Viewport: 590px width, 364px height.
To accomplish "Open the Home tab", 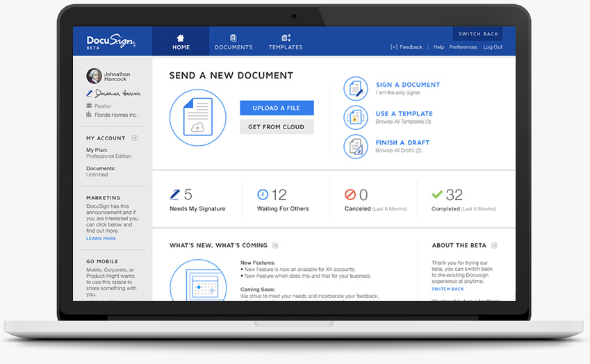I will click(x=181, y=42).
